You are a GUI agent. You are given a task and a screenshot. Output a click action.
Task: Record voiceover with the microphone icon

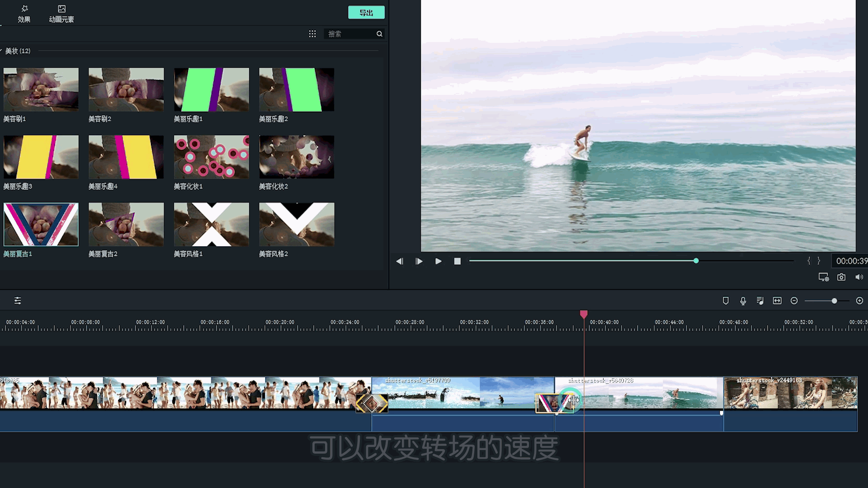[743, 301]
